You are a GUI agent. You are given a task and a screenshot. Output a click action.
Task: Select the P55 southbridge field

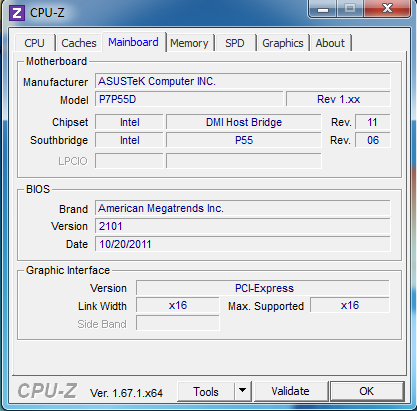244,140
